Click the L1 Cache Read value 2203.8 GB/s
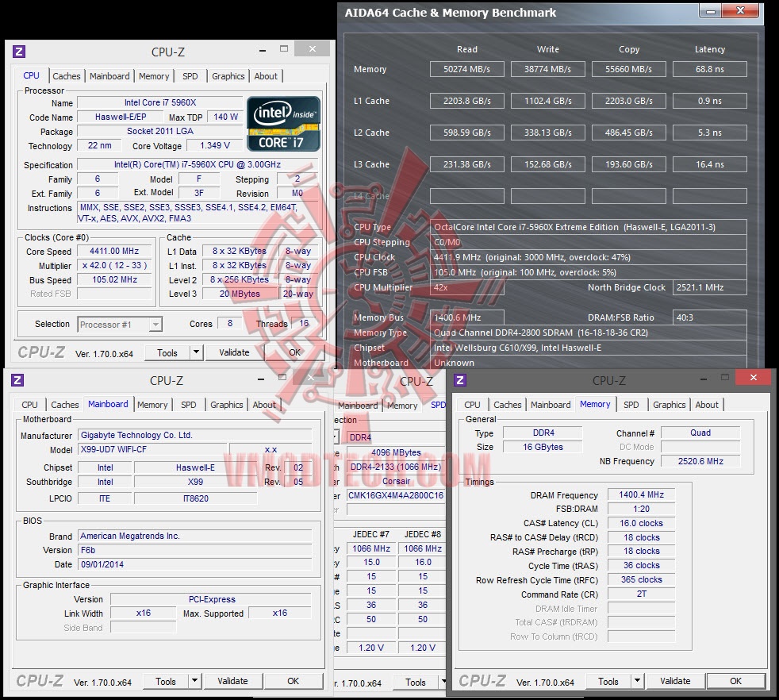Image resolution: width=779 pixels, height=700 pixels. (x=467, y=101)
